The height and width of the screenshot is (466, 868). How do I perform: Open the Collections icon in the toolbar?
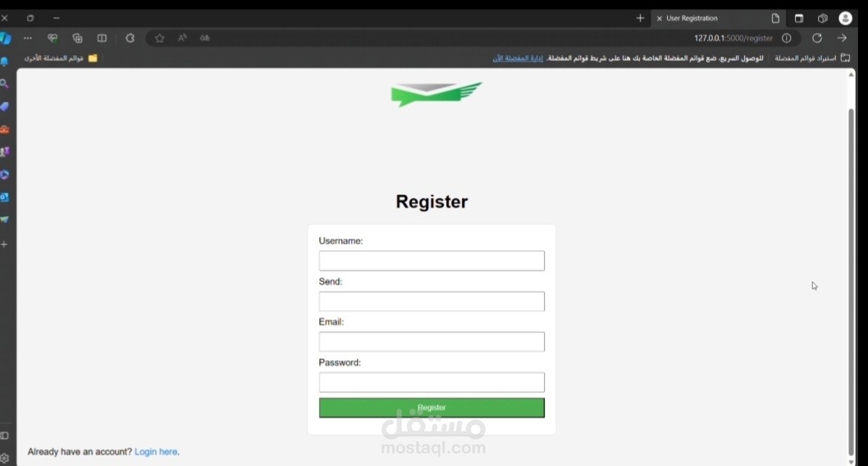tap(77, 39)
